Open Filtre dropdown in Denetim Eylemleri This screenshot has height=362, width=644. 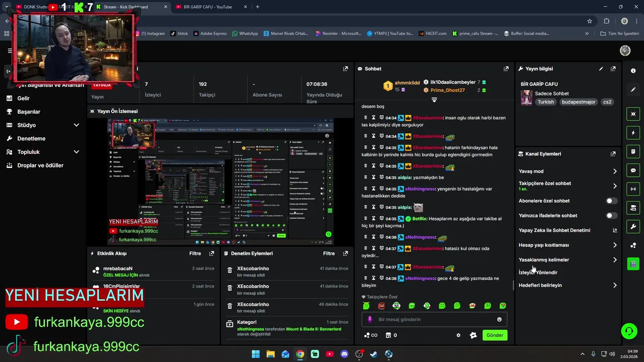tap(329, 253)
